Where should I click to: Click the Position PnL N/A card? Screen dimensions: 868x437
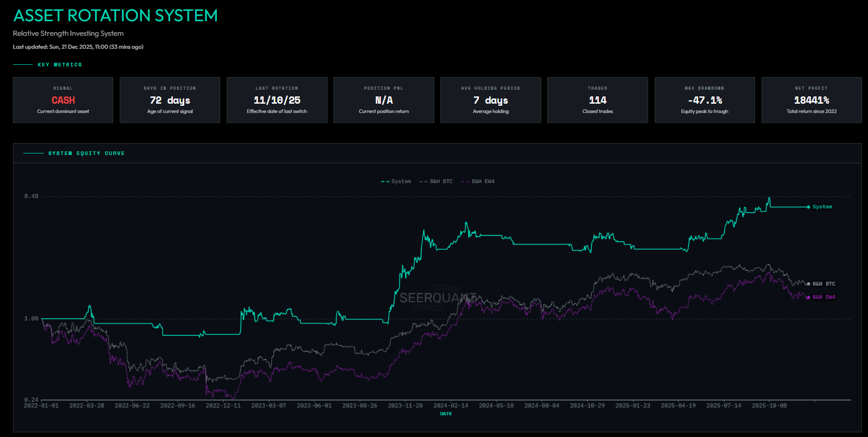point(383,100)
